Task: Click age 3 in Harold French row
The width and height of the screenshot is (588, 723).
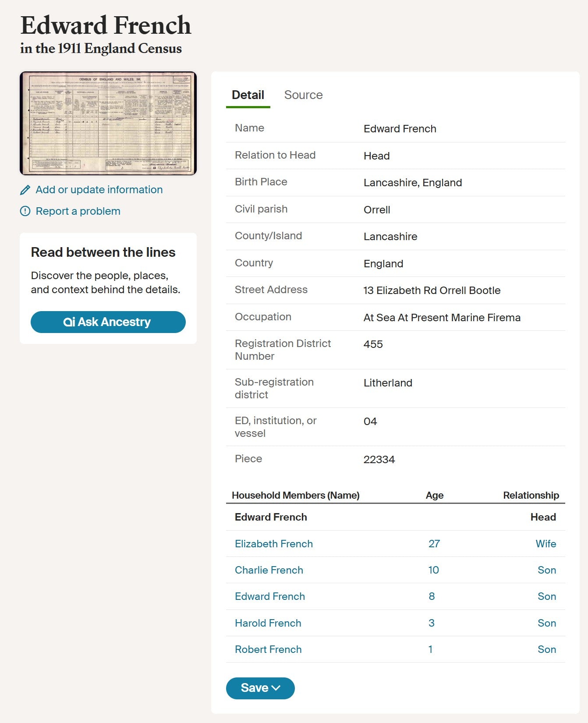Action: point(432,623)
